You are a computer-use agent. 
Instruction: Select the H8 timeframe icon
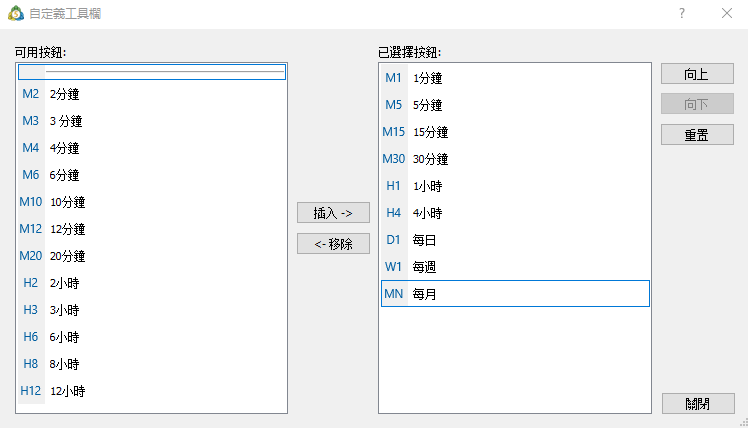click(x=31, y=364)
